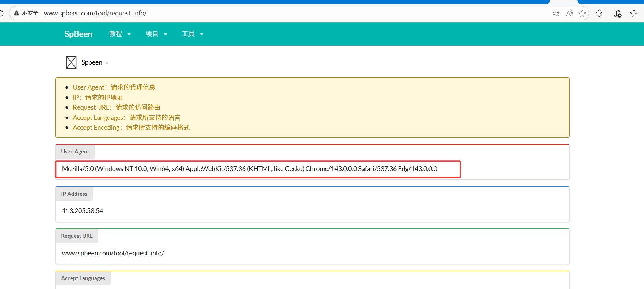The image size is (644, 289).
Task: Select the User-Agent section label
Action: (75, 152)
